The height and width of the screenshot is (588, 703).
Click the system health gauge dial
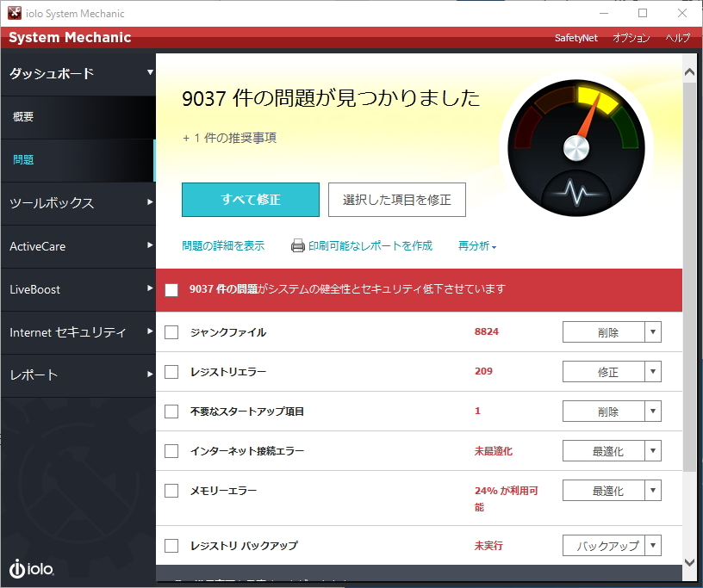(x=576, y=147)
